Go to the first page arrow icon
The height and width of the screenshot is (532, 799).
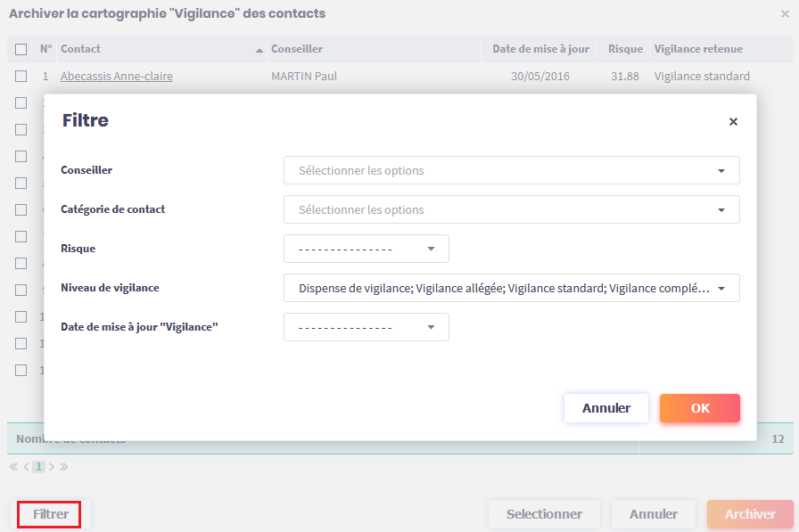tap(13, 466)
